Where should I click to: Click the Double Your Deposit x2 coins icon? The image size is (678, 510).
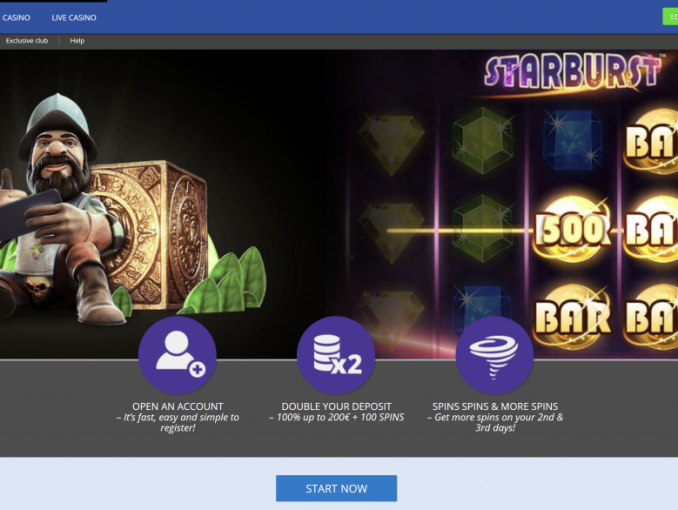point(336,355)
